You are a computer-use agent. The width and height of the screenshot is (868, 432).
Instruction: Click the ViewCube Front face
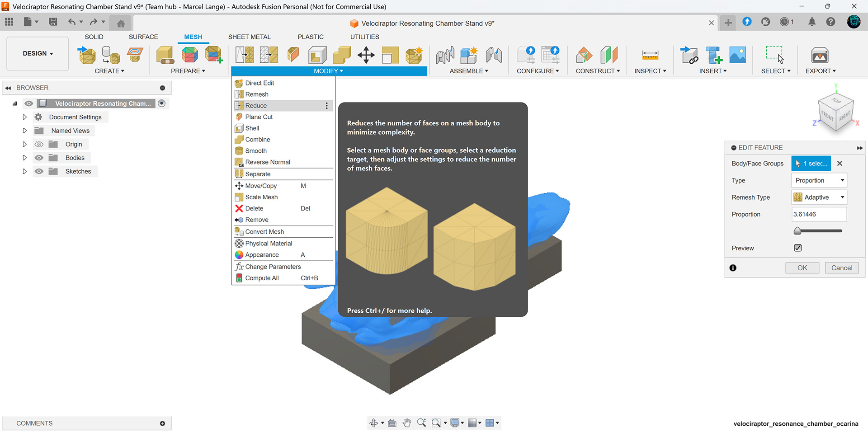(828, 116)
